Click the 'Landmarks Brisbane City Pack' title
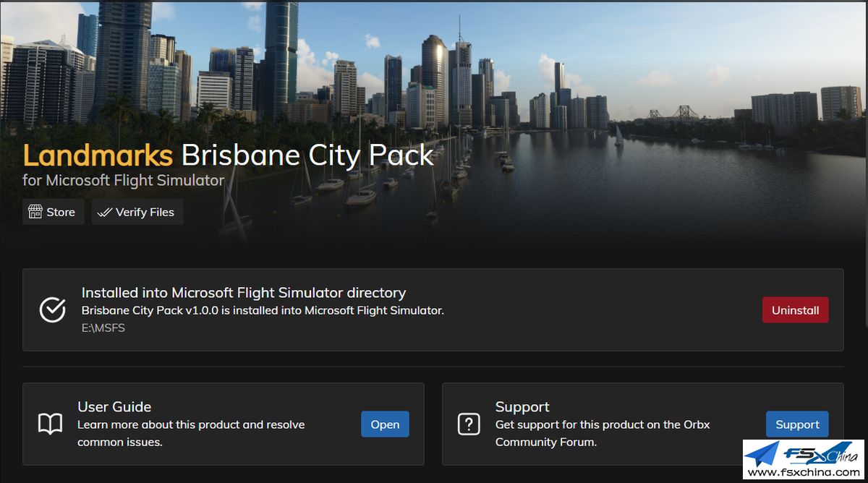Image resolution: width=868 pixels, height=483 pixels. click(229, 155)
